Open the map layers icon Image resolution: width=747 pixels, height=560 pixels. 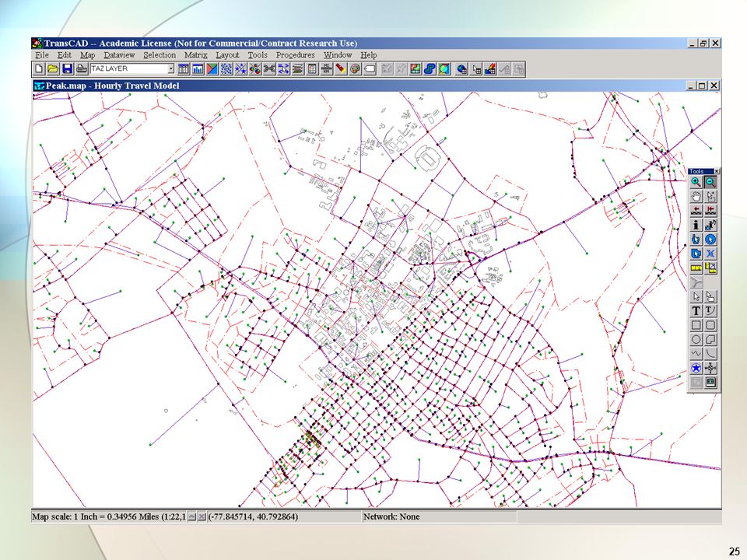point(298,69)
